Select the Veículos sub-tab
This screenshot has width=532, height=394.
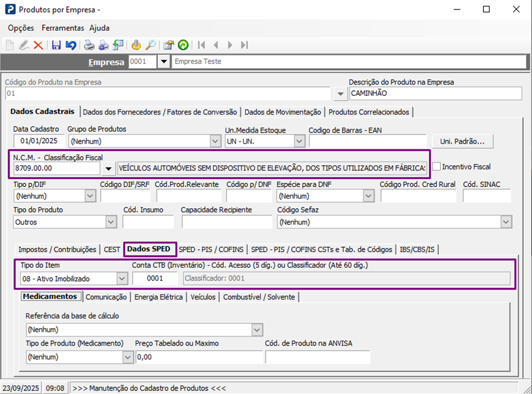coord(203,297)
